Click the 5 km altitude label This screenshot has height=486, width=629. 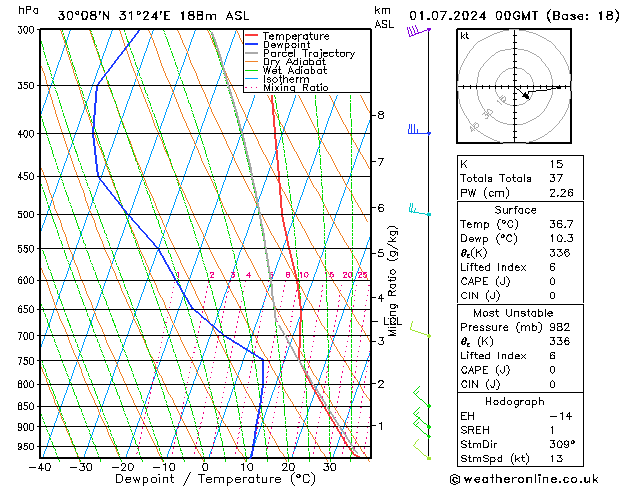(x=381, y=253)
